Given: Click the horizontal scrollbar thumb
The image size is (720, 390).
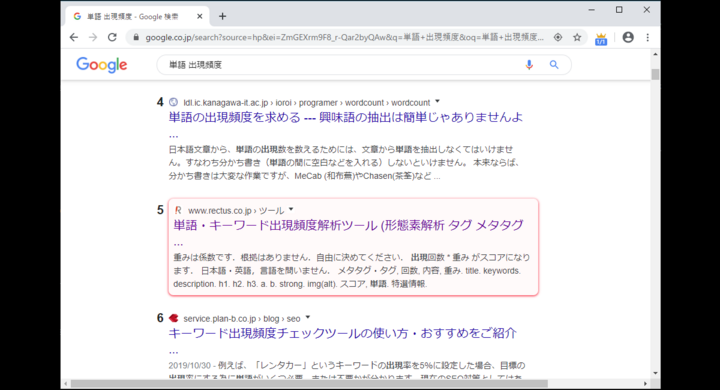Looking at the screenshot, I should click(x=309, y=384).
